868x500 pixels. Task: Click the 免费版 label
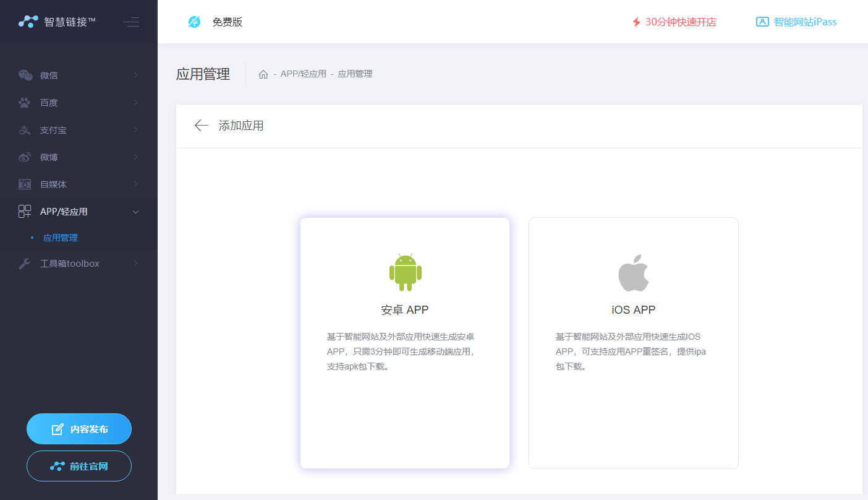[x=228, y=22]
